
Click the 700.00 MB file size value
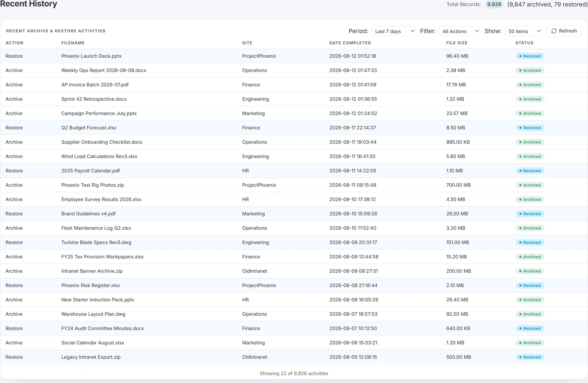pyautogui.click(x=458, y=185)
